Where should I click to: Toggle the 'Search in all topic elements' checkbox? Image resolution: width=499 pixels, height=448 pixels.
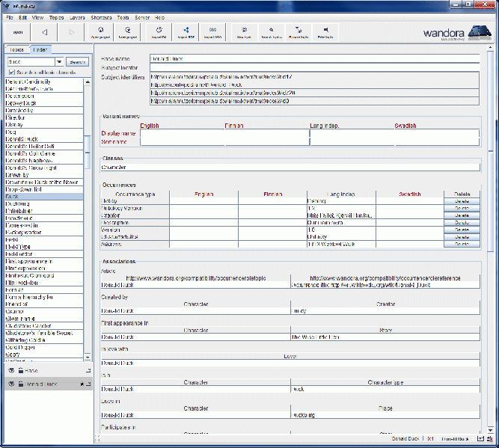[x=11, y=72]
